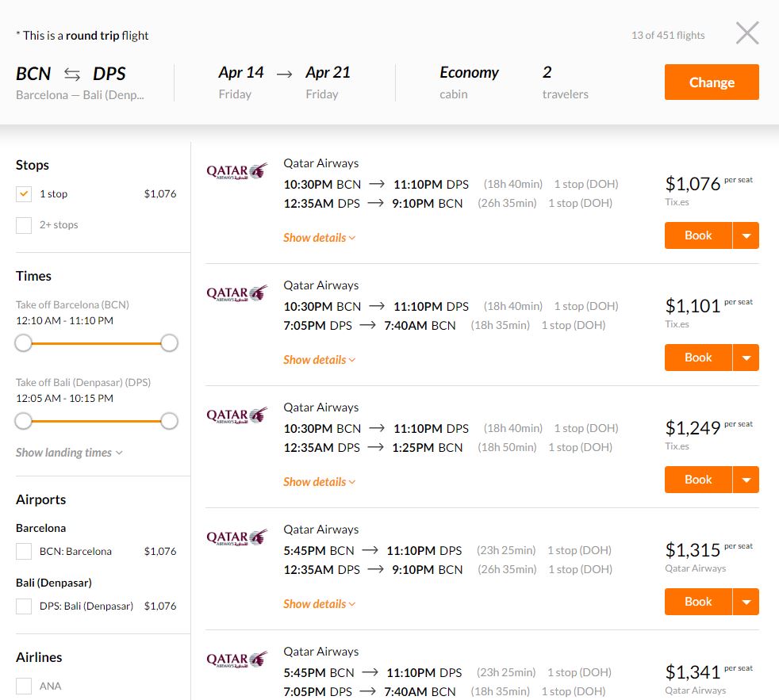
Task: Check the BCN: Barcelona airport filter
Action: [x=24, y=551]
